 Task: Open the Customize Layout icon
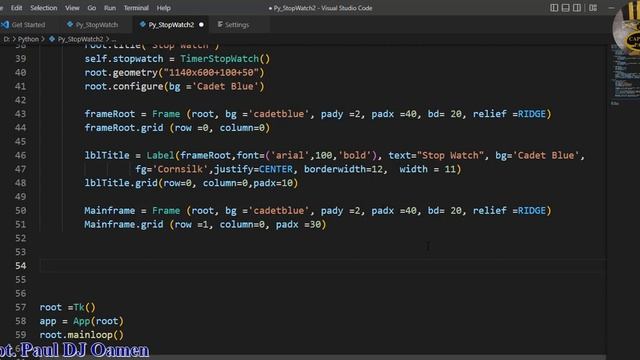[593, 8]
